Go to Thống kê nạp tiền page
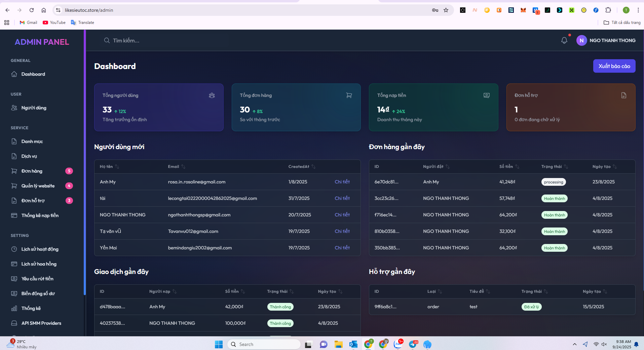This screenshot has width=644, height=350. point(40,215)
